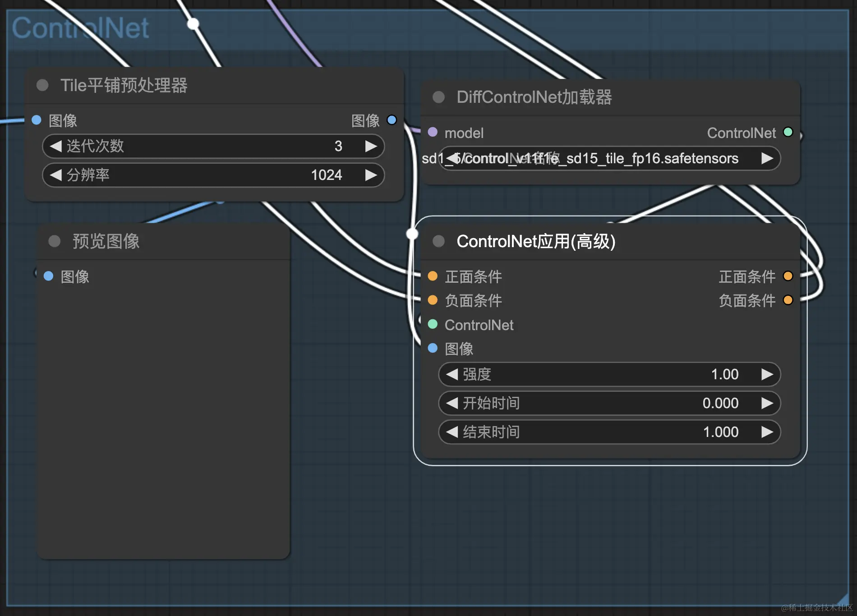Select next model with right arrow on safetensors field
Screen dimensions: 857x616
tap(767, 158)
